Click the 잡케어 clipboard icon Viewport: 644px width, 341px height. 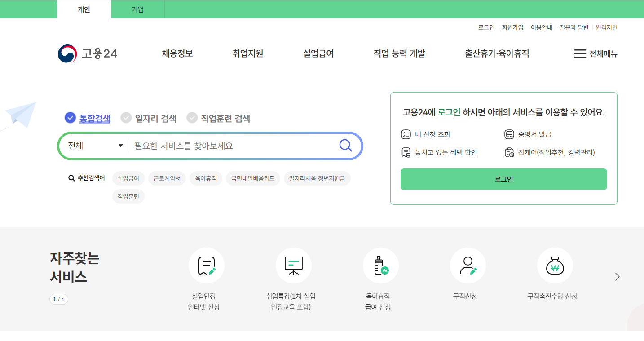(509, 152)
